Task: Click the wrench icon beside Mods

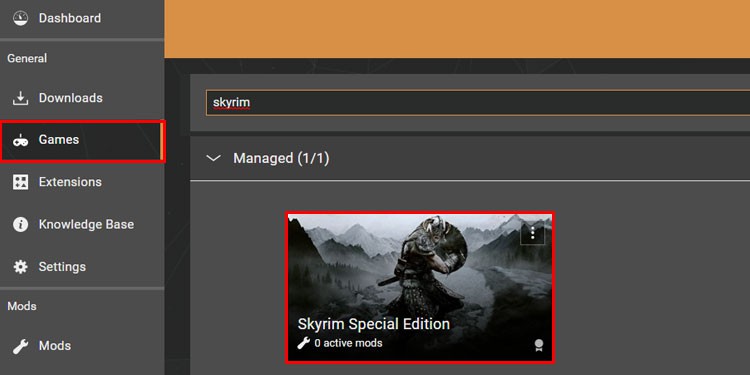Action: [21, 346]
